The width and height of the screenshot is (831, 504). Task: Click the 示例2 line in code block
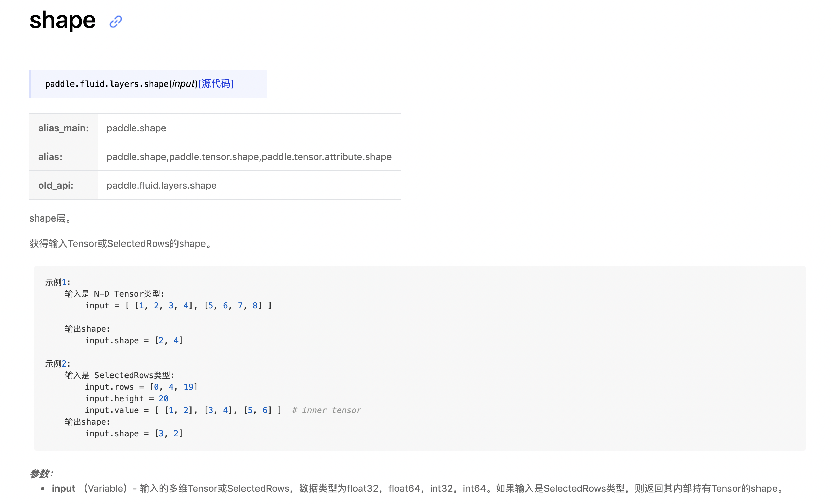point(57,364)
